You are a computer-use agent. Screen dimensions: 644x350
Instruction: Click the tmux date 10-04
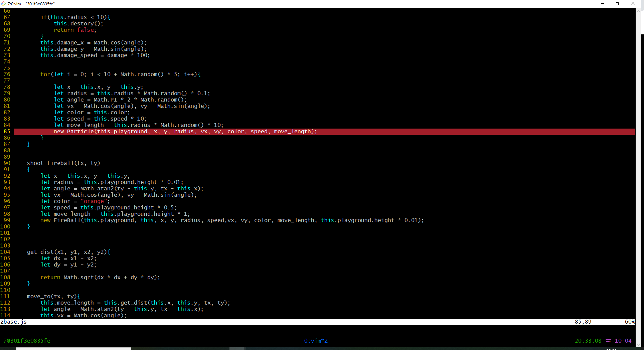[x=623, y=341]
